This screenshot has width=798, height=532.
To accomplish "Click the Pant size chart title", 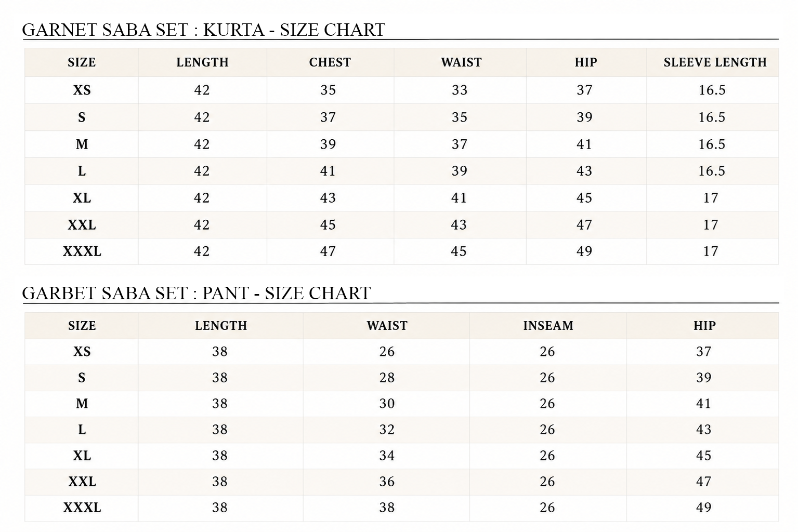I will coord(197,293).
